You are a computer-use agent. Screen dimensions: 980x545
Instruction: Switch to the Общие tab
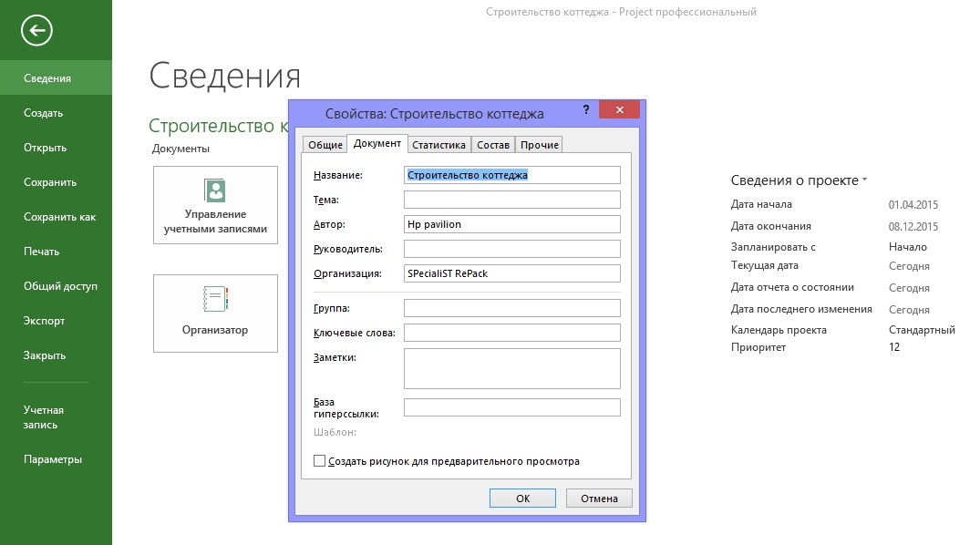325,145
